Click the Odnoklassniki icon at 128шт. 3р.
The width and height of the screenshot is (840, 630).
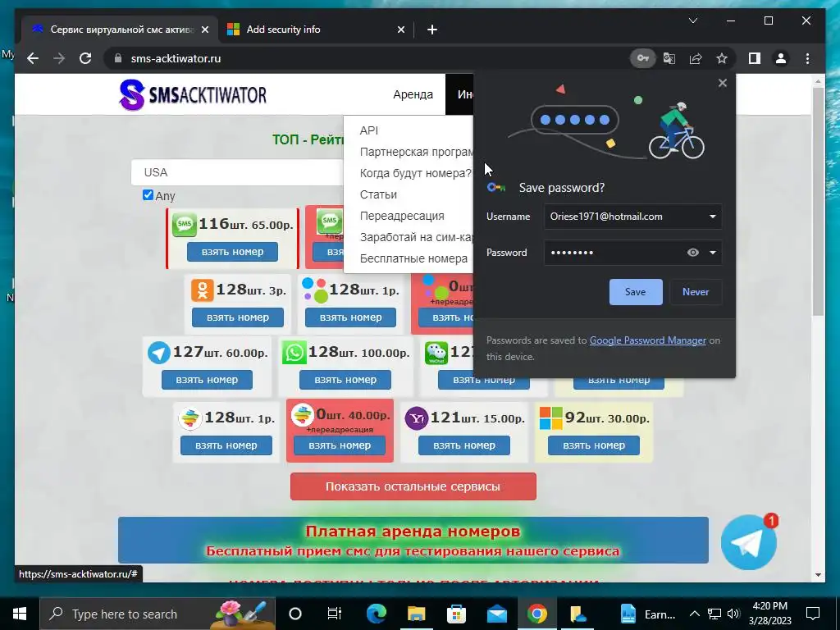[203, 290]
